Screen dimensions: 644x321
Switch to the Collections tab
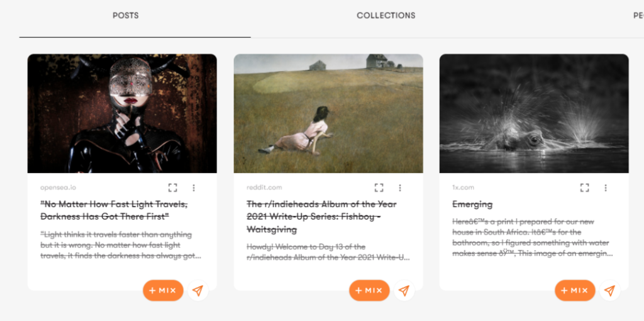click(386, 16)
